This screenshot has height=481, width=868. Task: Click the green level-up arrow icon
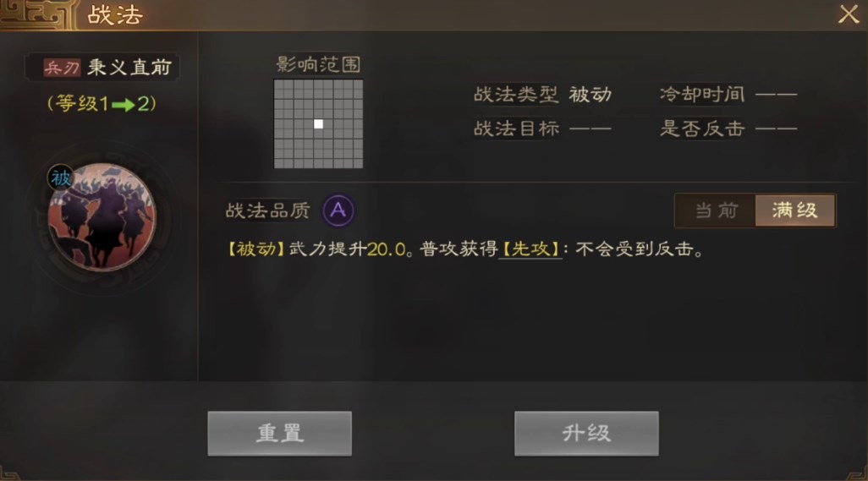123,105
